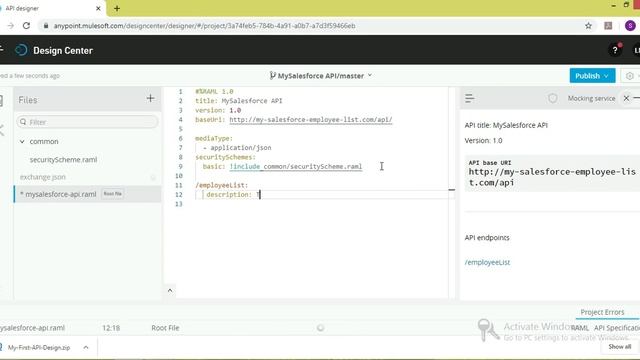This screenshot has width=640, height=360.
Task: Open the project settings gear
Action: [x=629, y=76]
